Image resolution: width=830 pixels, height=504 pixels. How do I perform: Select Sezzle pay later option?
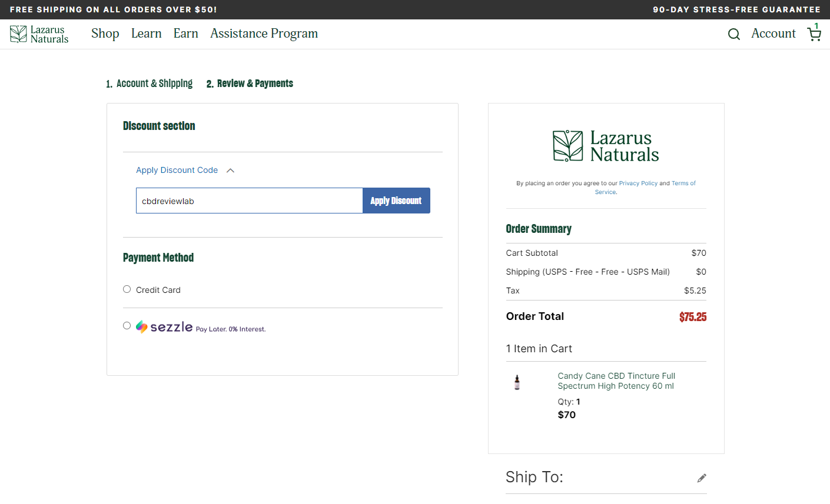pyautogui.click(x=127, y=326)
